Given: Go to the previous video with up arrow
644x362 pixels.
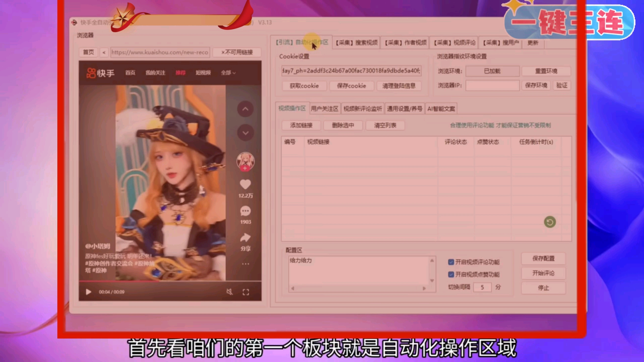Looking at the screenshot, I should tap(245, 109).
